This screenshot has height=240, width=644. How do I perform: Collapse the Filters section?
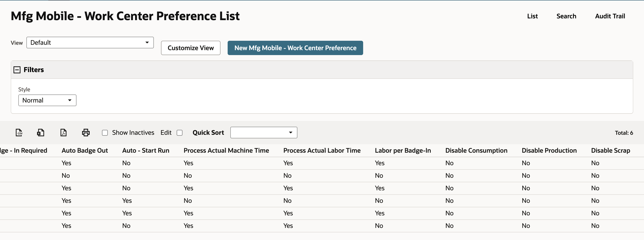[17, 70]
